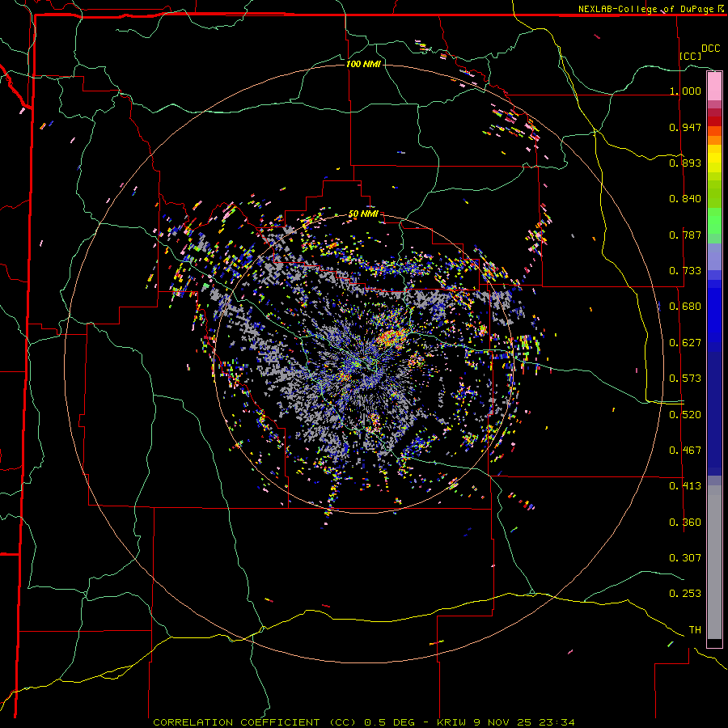Click the 0.840 scale value
This screenshot has height=728, width=728.
point(685,199)
